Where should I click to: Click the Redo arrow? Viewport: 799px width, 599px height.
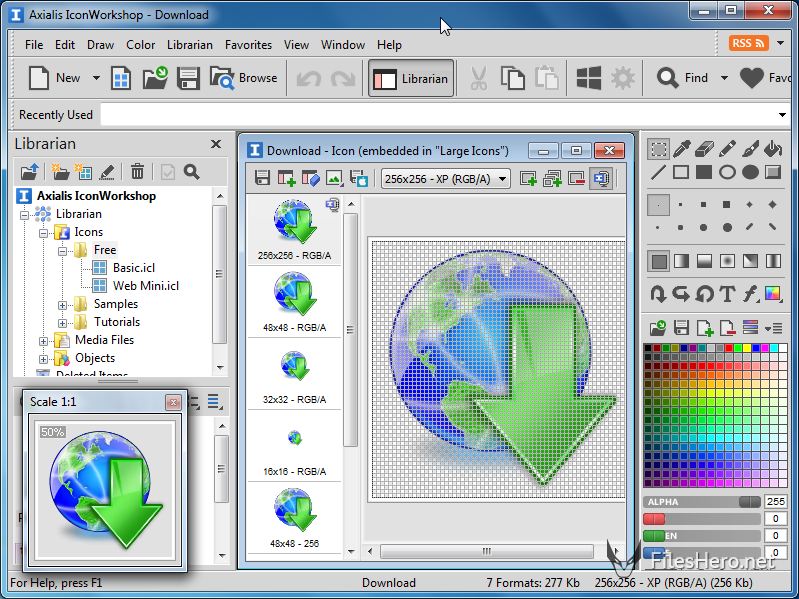click(343, 79)
